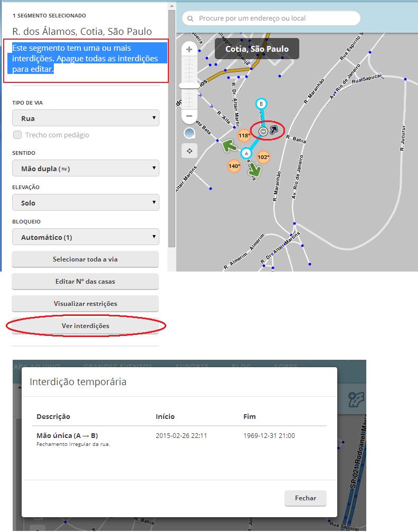This screenshot has height=532, width=418.
Task: Click the 140° junction angle badge
Action: coord(234,166)
